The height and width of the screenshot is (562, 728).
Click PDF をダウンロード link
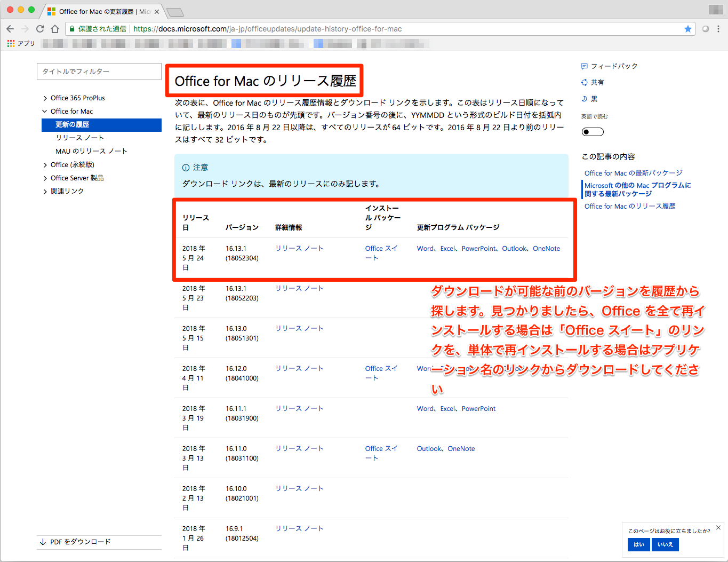pos(81,542)
